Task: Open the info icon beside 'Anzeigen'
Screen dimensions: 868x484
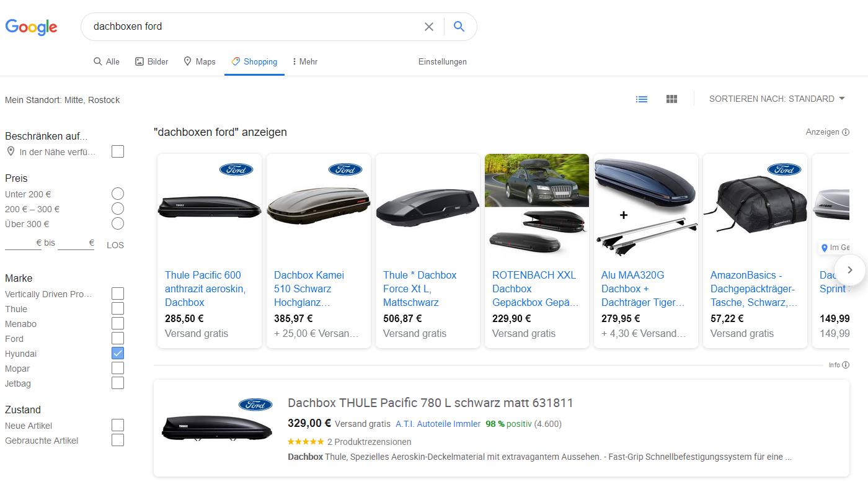Action: (x=844, y=132)
